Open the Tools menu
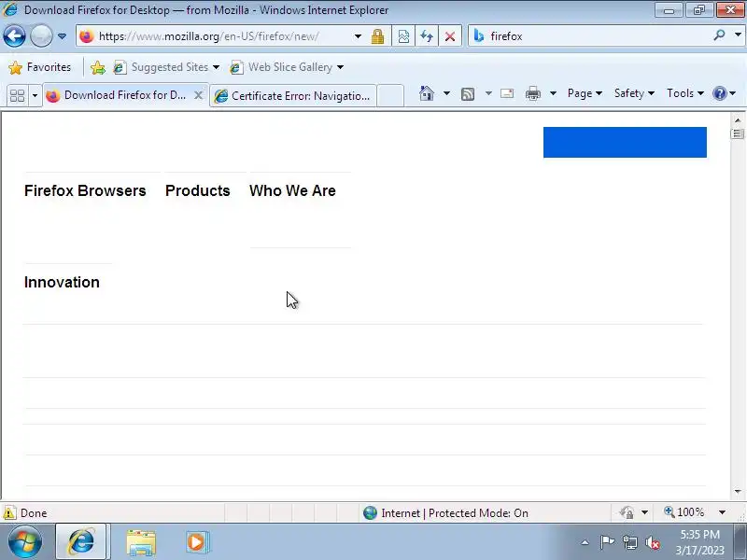 click(x=685, y=93)
